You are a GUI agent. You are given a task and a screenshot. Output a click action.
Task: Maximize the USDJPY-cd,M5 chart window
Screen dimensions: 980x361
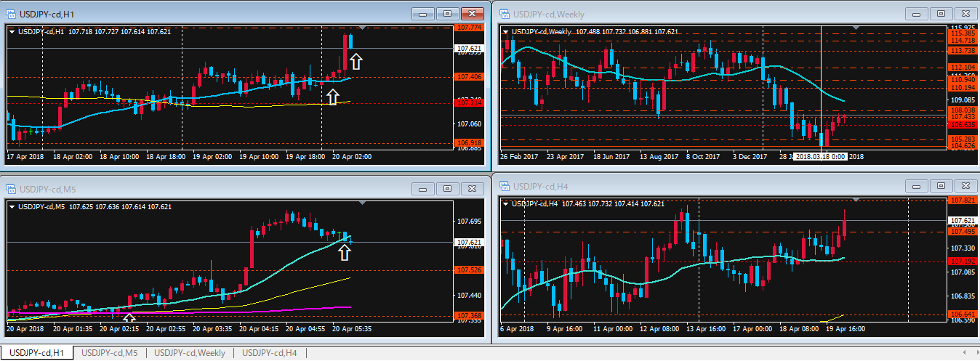point(447,188)
